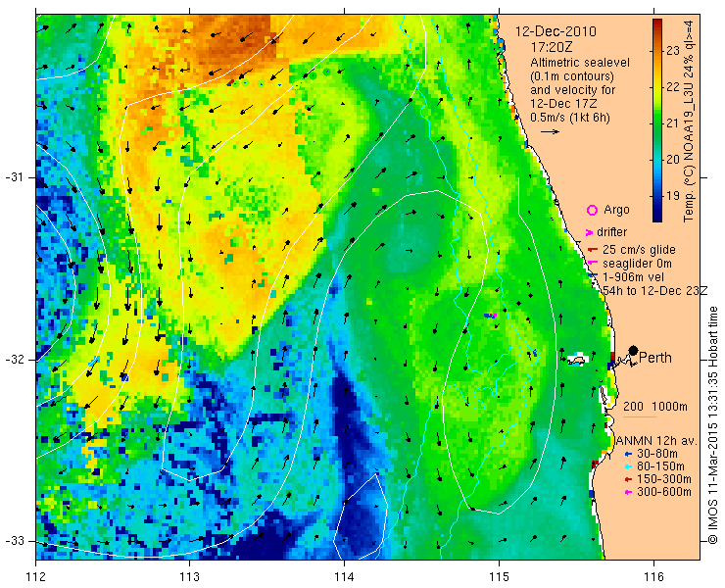Click the white island west of Perth
This screenshot has height=588, width=725.
point(577,360)
